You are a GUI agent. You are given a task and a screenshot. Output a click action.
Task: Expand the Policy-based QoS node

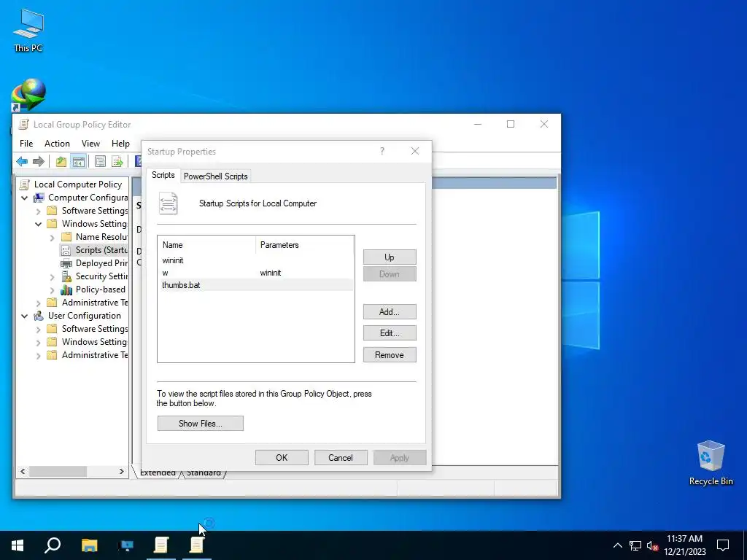52,289
